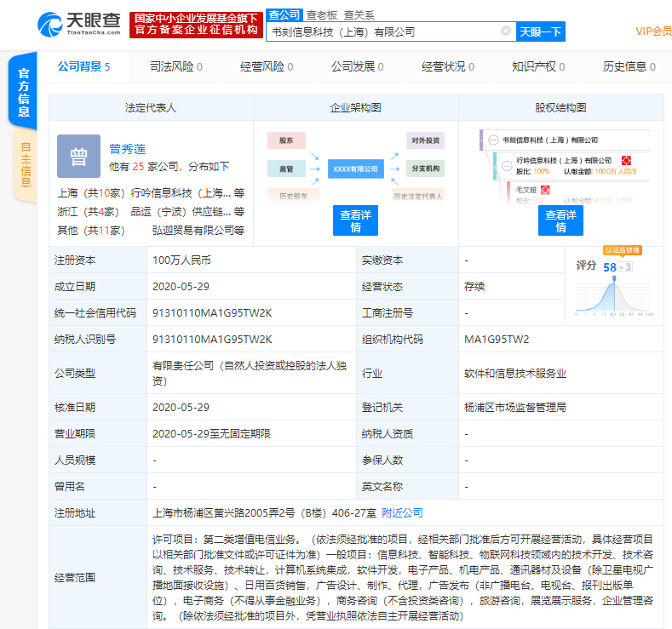Open 弘迦贸易有限公司 company link
Screen dimensions: 672x629
(193, 231)
